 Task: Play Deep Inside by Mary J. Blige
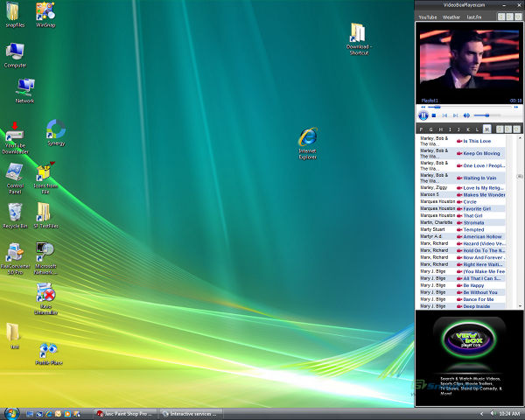477,306
